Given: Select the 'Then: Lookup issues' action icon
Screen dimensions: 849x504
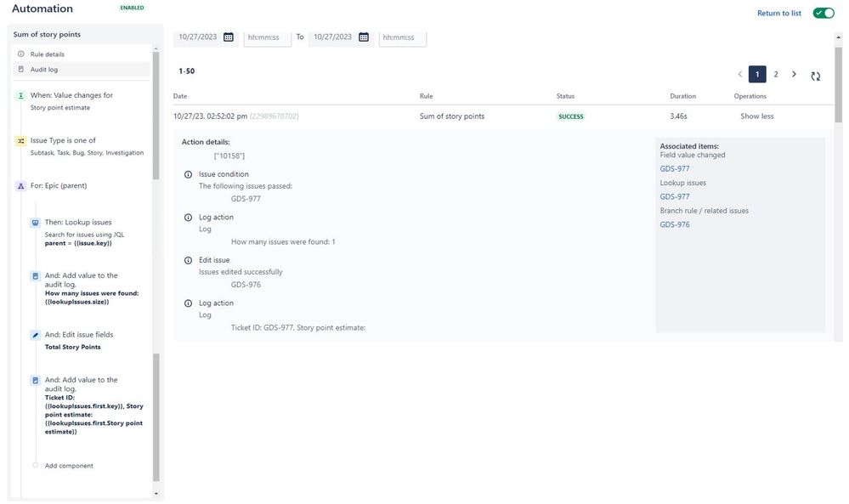Looking at the screenshot, I should point(34,221).
